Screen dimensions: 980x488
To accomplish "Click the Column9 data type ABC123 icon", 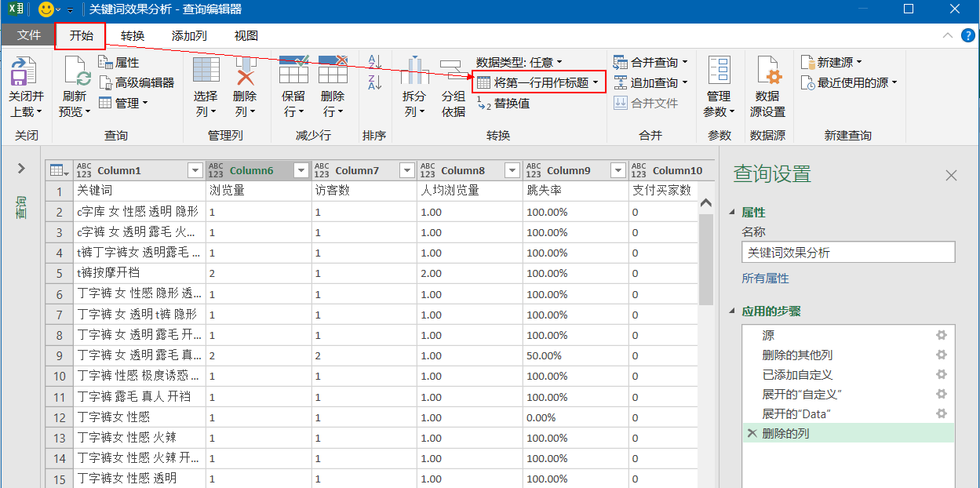I will coord(534,170).
